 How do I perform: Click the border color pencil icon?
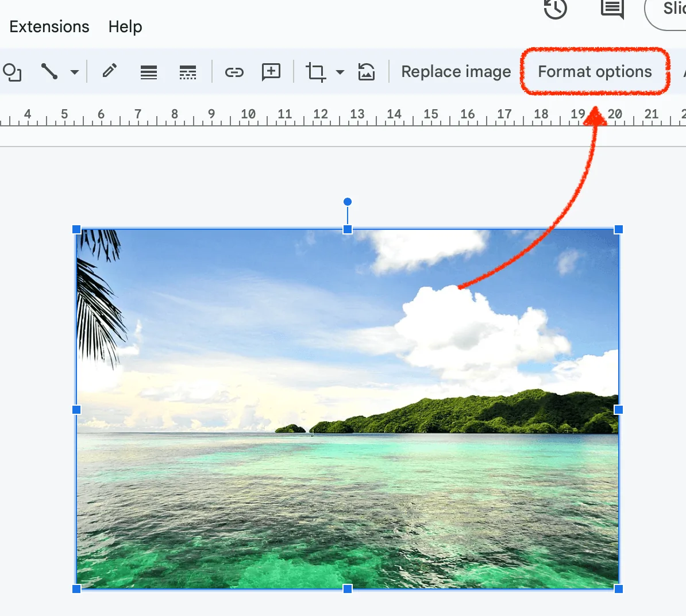pyautogui.click(x=109, y=71)
